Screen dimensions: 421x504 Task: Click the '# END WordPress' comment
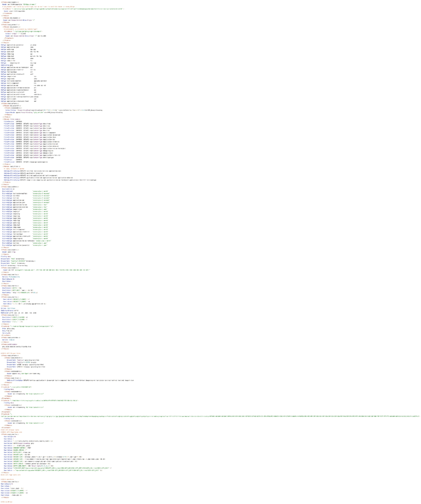point(7,502)
